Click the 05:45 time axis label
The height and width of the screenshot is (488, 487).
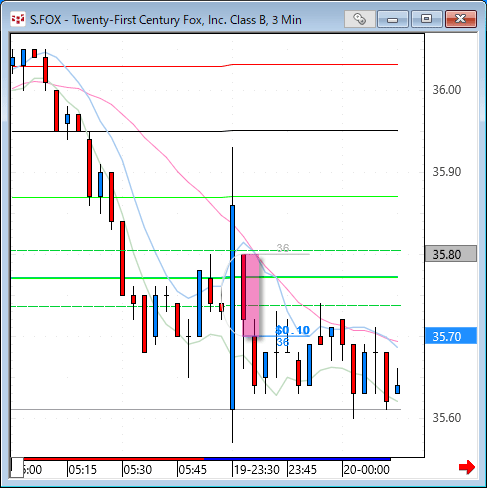192,470
